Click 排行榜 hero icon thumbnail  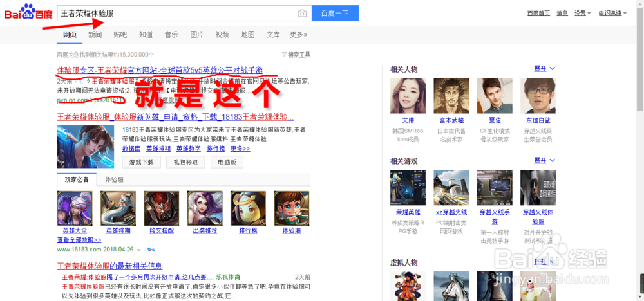[x=248, y=208]
